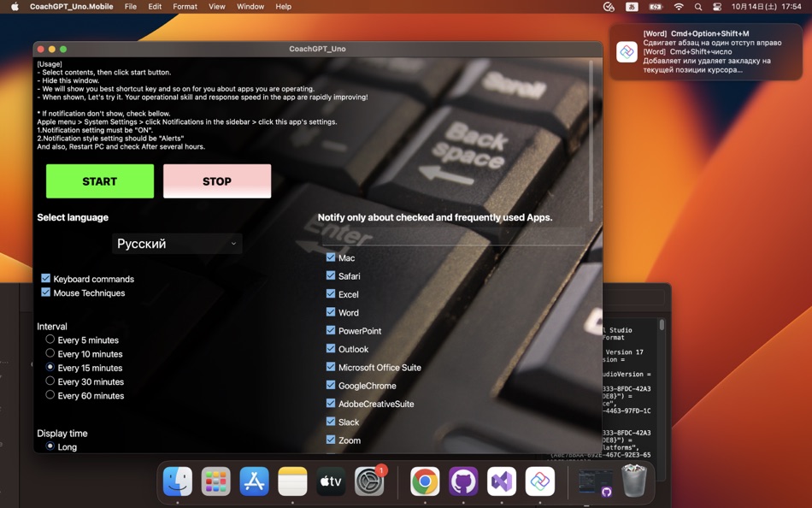Uncheck the Zoom checkbox

point(331,440)
